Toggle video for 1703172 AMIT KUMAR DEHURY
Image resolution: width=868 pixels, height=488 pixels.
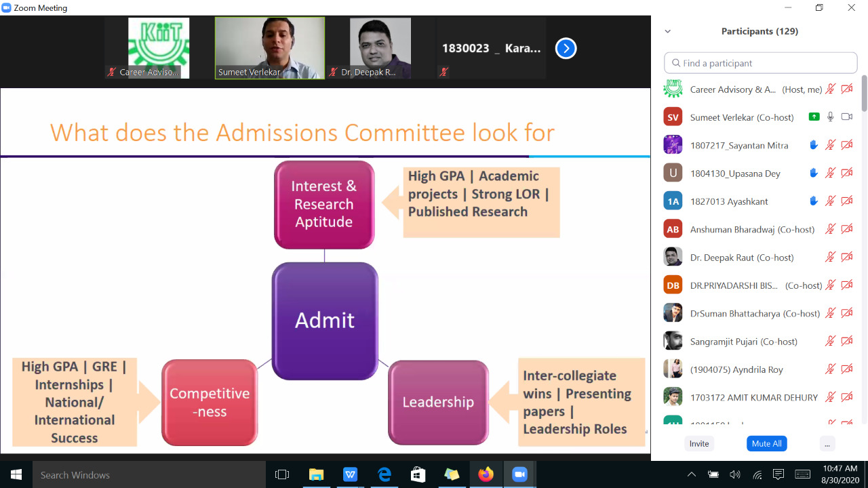[846, 397]
